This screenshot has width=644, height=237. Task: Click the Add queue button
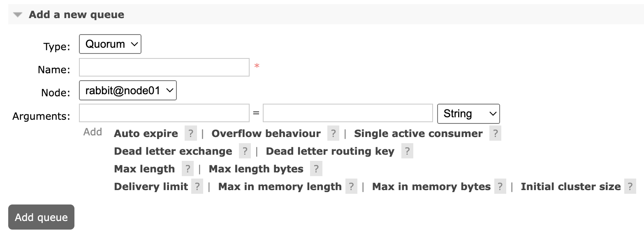[x=41, y=217]
